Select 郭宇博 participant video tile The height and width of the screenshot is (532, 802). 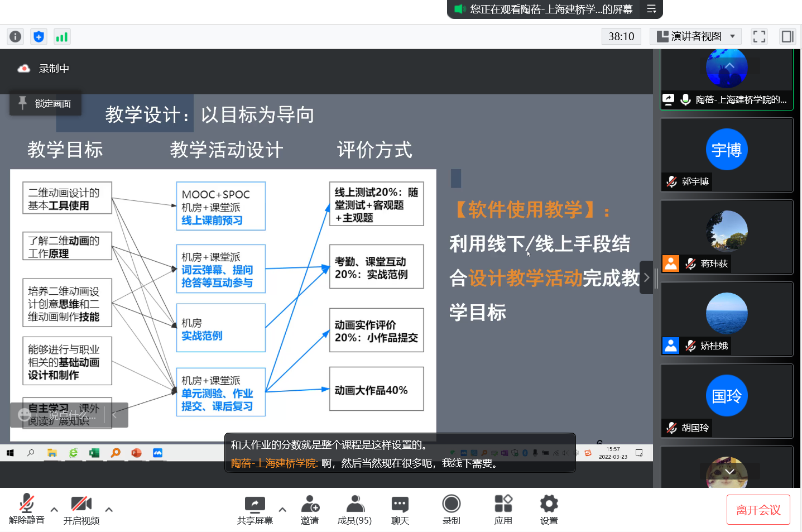[x=726, y=155]
